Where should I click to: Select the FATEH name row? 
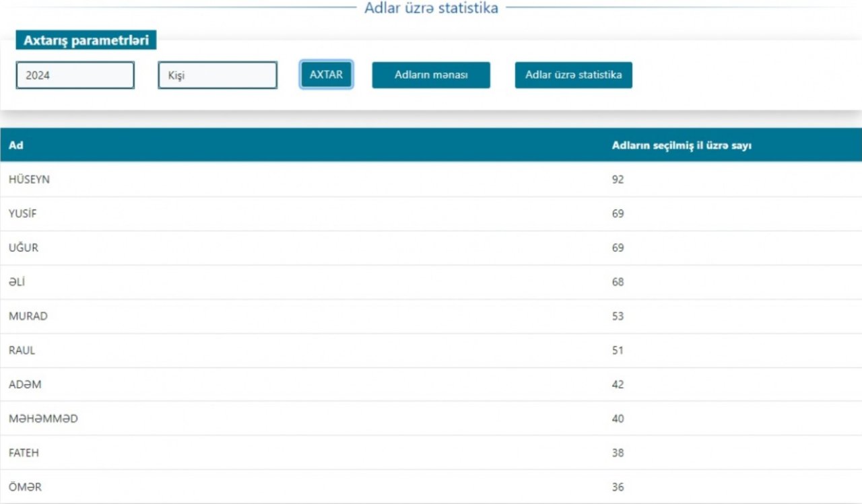[x=431, y=453]
